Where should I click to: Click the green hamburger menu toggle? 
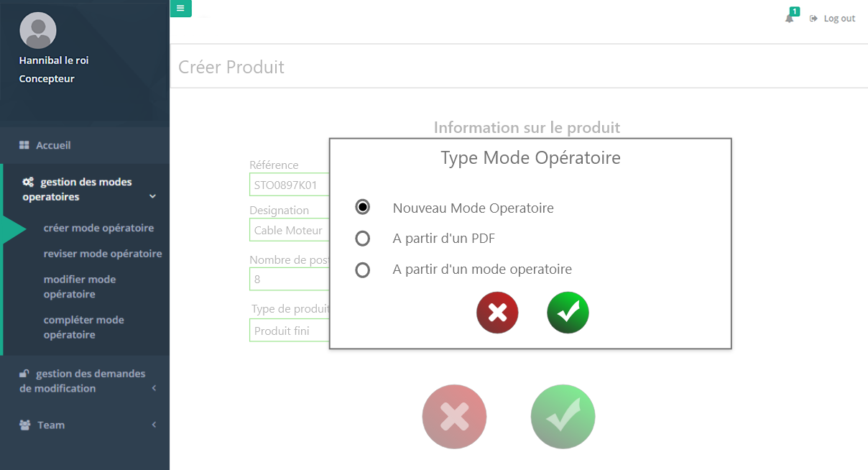click(180, 9)
